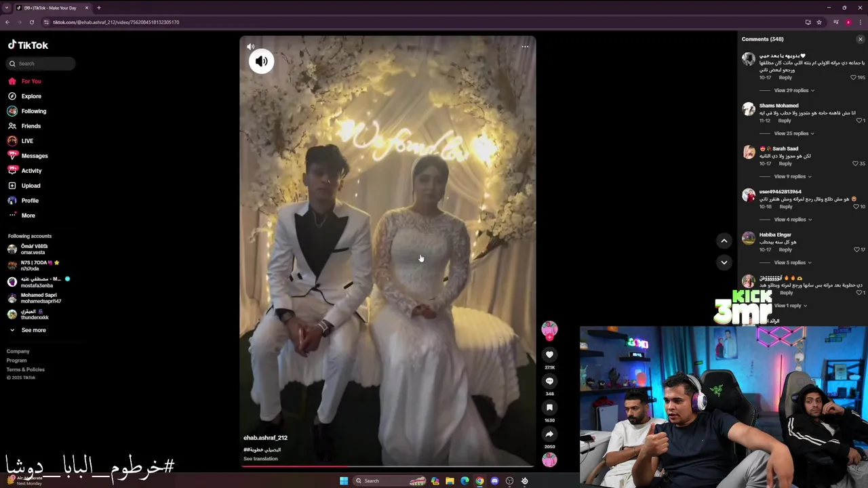Open Terms & Policies footer link

(x=26, y=369)
